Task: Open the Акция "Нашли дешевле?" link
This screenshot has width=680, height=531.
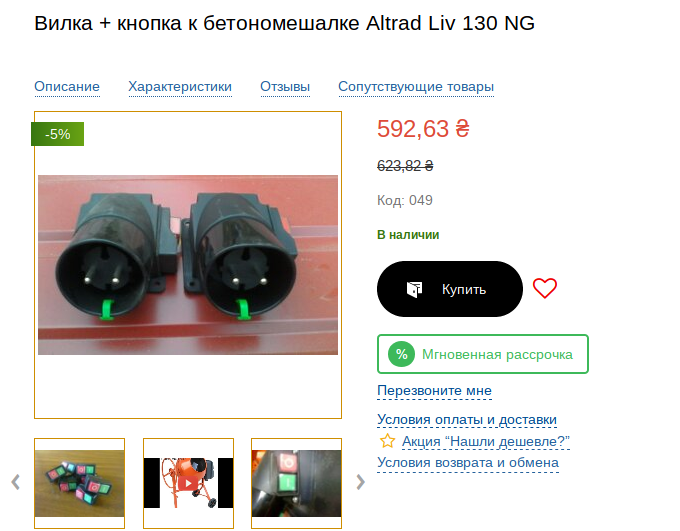Action: pyautogui.click(x=486, y=441)
